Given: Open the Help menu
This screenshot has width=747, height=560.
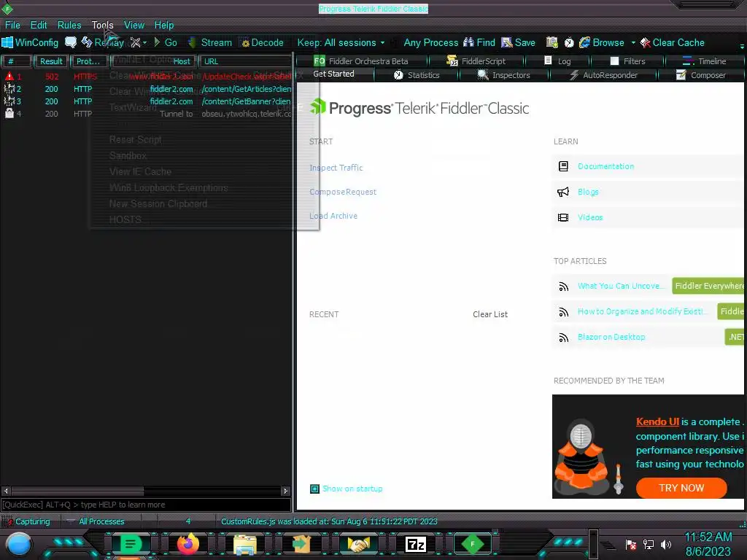Looking at the screenshot, I should click(164, 25).
